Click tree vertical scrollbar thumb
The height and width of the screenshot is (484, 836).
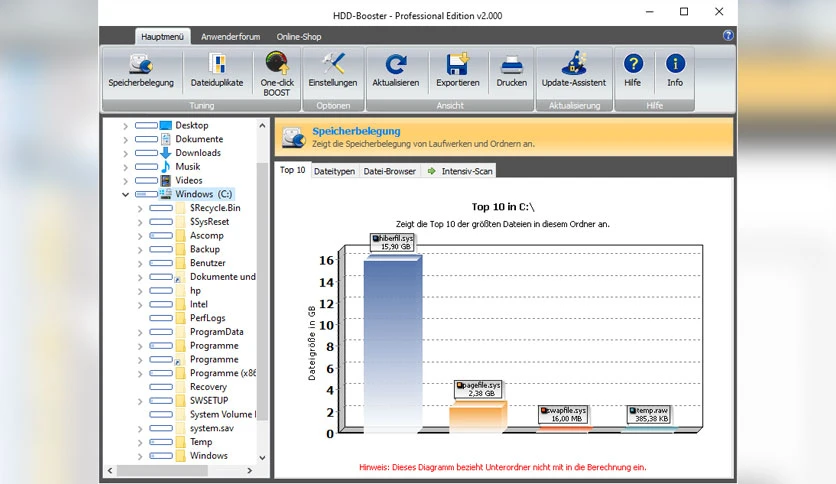(x=262, y=292)
